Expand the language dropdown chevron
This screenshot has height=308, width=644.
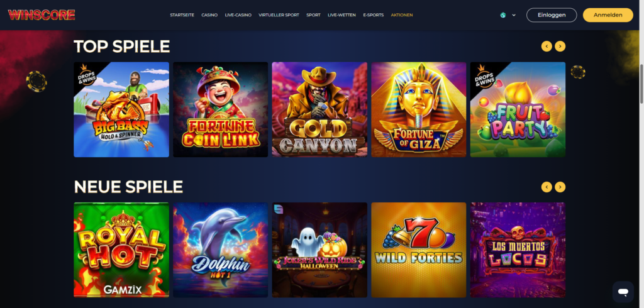coord(514,15)
